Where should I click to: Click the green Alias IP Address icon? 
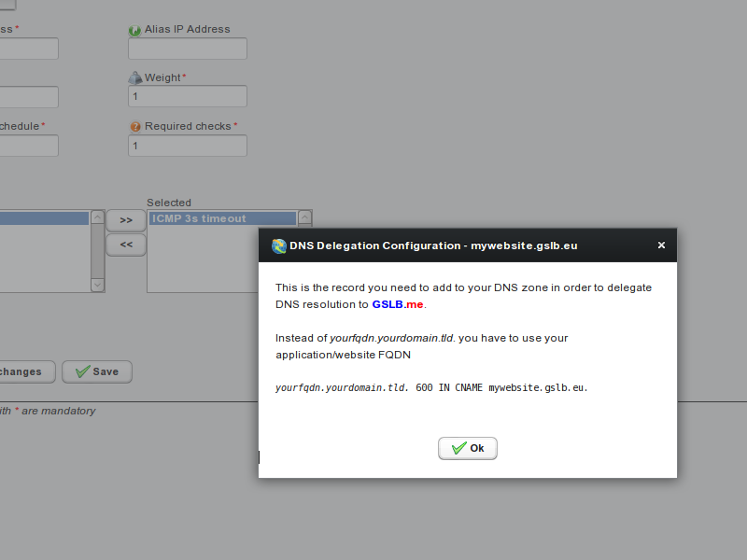point(134,31)
